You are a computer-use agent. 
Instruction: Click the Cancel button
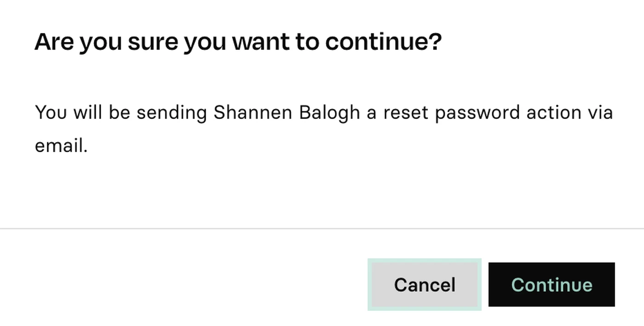point(424,285)
